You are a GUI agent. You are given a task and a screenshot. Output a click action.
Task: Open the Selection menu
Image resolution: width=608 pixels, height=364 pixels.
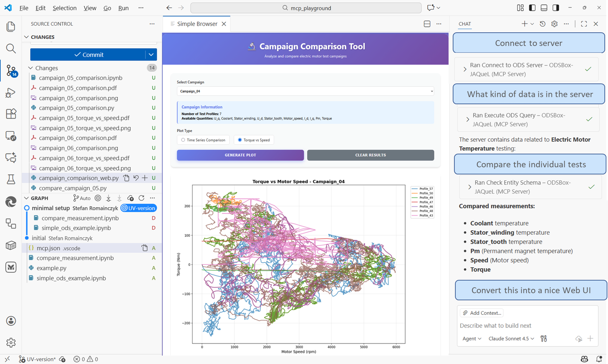[x=65, y=8]
